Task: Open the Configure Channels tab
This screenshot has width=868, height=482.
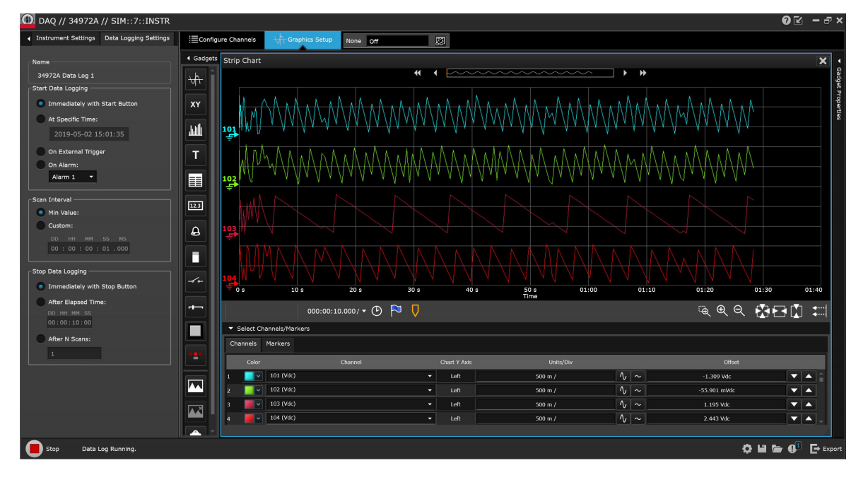Action: [x=222, y=40]
